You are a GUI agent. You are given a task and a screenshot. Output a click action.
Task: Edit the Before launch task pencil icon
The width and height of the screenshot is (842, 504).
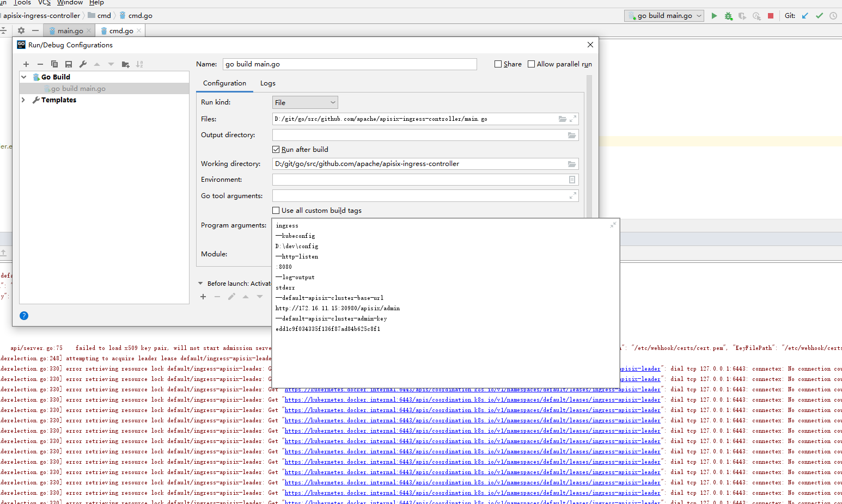[231, 297]
